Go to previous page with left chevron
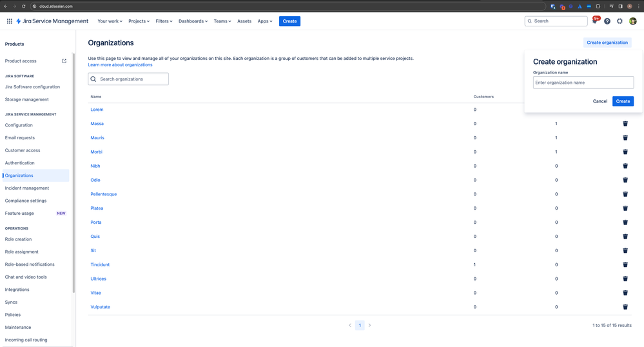 [x=350, y=325]
